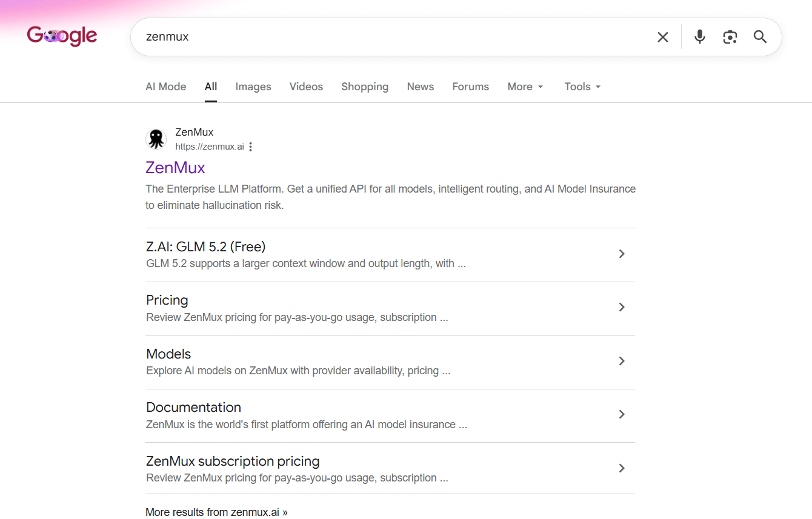
Task: Expand the Tools dropdown
Action: tap(582, 87)
